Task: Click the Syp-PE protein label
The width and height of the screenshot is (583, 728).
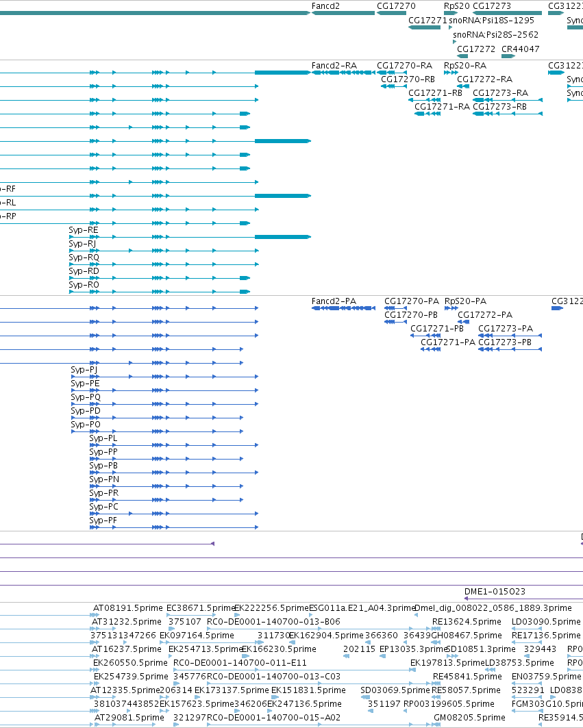Action: click(85, 384)
